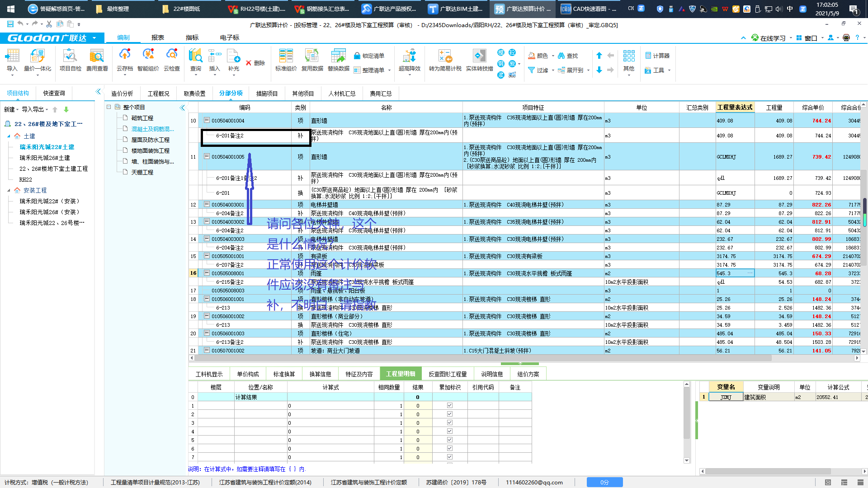Click the 钢 round icon
Screen dimensions: 868x488
(x=501, y=64)
